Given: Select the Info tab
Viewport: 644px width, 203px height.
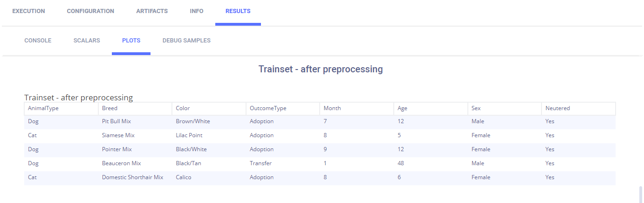Looking at the screenshot, I should tap(197, 11).
